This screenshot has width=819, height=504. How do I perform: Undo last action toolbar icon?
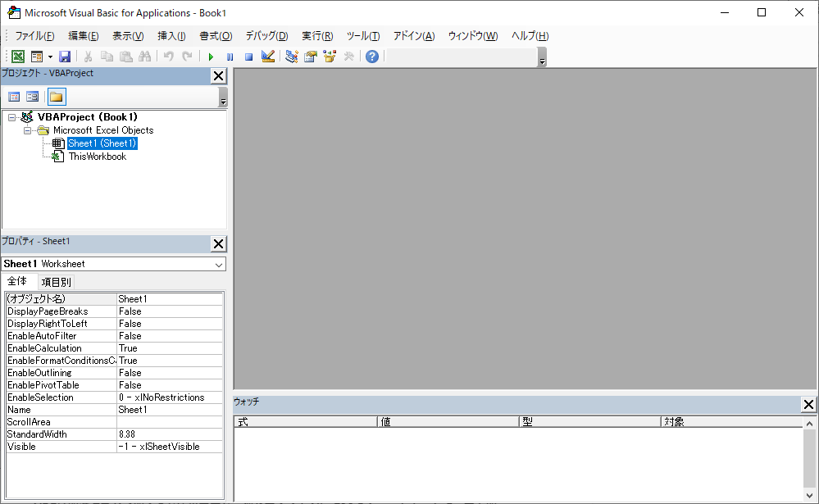(x=168, y=57)
